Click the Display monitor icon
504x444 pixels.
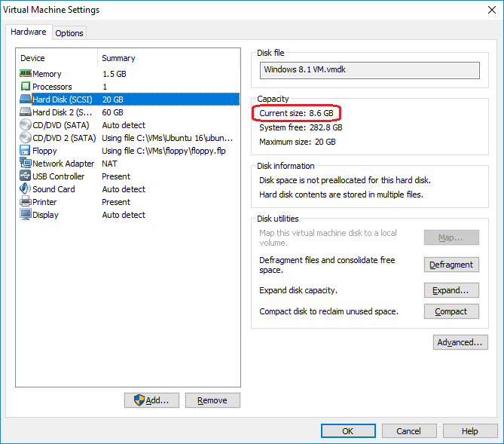coord(26,215)
